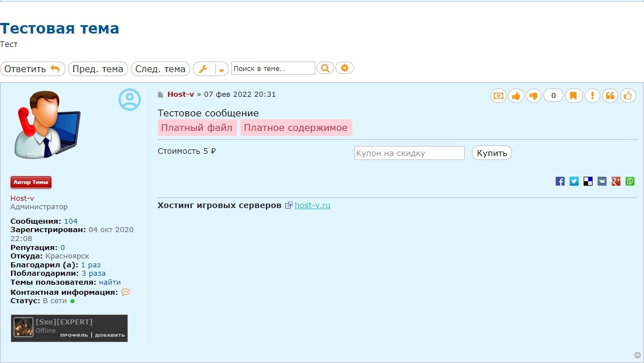
Task: Open advanced search via gear icon
Action: pyautogui.click(x=345, y=68)
